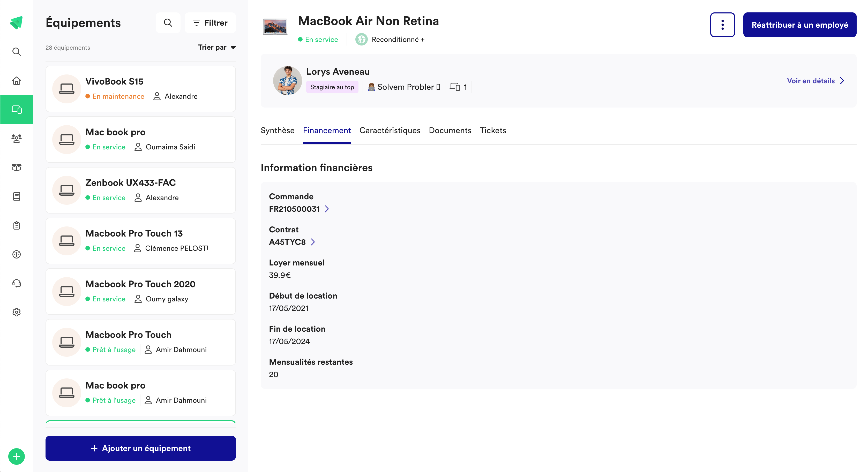This screenshot has width=868, height=472.
Task: Open the Tickets tab
Action: (x=493, y=131)
